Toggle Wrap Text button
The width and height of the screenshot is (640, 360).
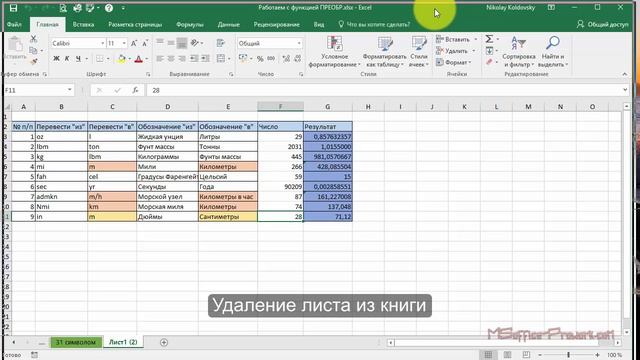click(x=220, y=43)
